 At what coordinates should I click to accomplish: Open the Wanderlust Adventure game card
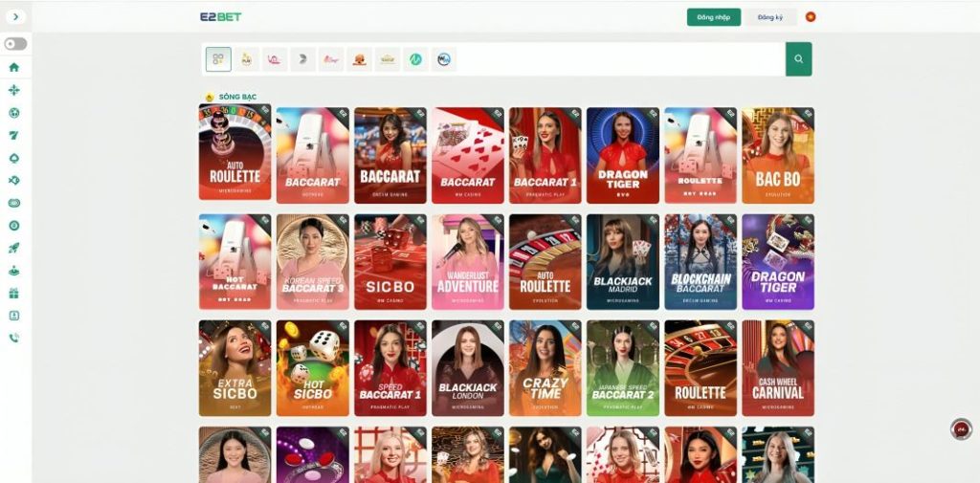tap(467, 262)
